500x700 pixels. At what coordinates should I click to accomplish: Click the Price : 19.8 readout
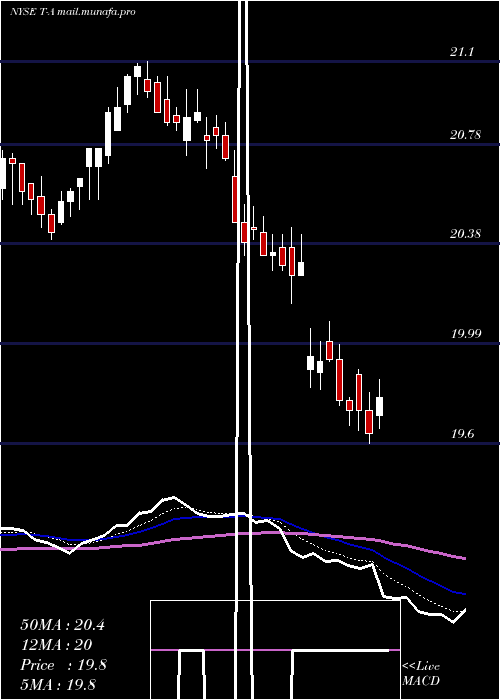pos(63,665)
